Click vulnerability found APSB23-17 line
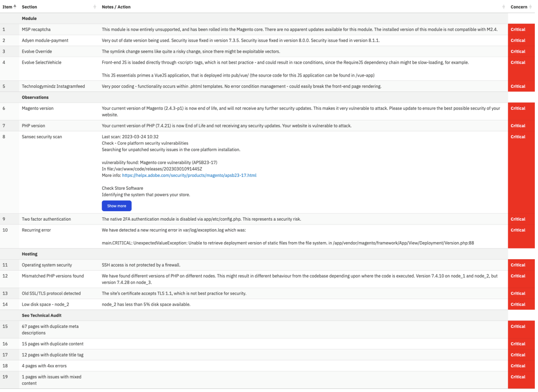This screenshot has height=392, width=538. pyautogui.click(x=159, y=163)
